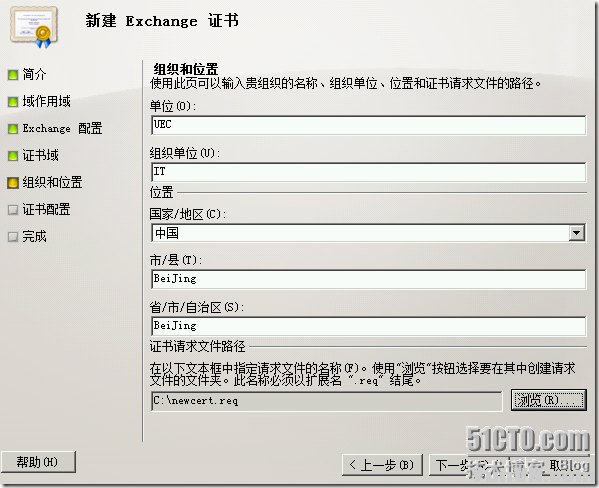
Task: Select the 国家/地区 combo box showing 中国
Action: [368, 233]
